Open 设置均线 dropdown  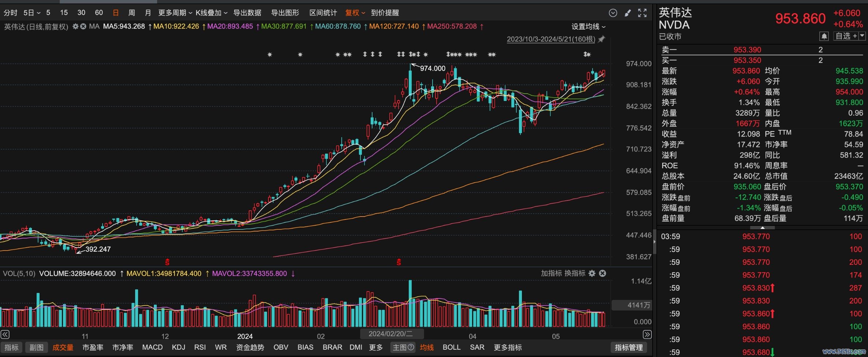coord(589,26)
